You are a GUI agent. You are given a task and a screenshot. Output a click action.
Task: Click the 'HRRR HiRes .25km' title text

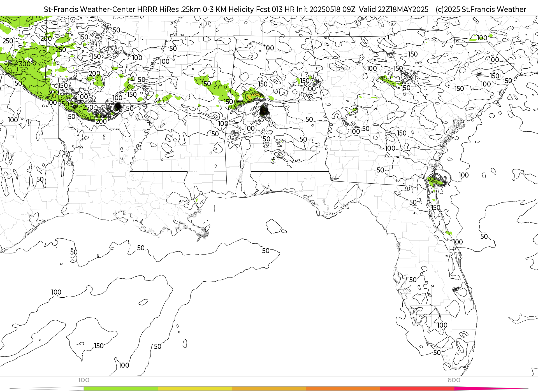coord(169,10)
